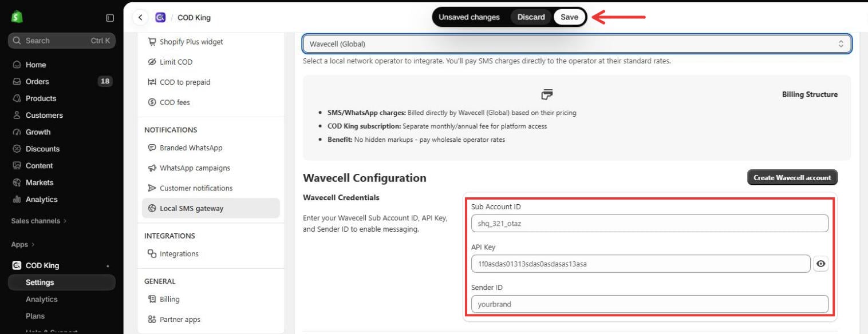Open the Wavecell (Global) operator dropdown
The height and width of the screenshot is (334, 868).
tap(577, 44)
